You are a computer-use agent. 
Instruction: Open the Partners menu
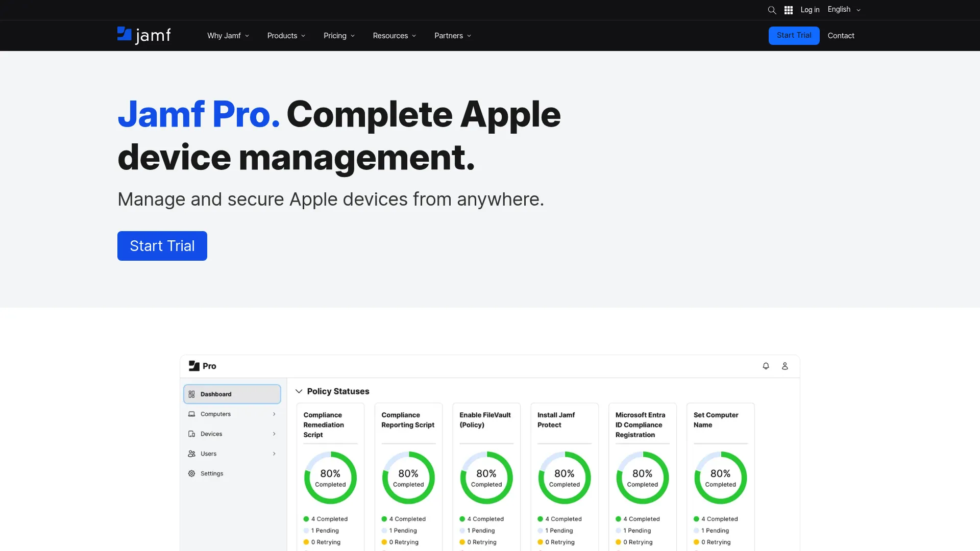pos(453,36)
